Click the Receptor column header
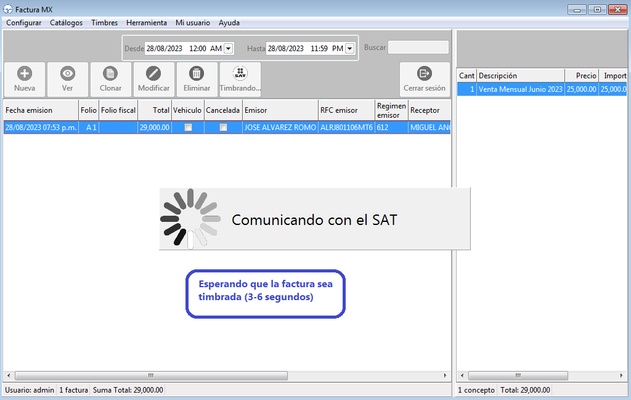 (x=429, y=110)
